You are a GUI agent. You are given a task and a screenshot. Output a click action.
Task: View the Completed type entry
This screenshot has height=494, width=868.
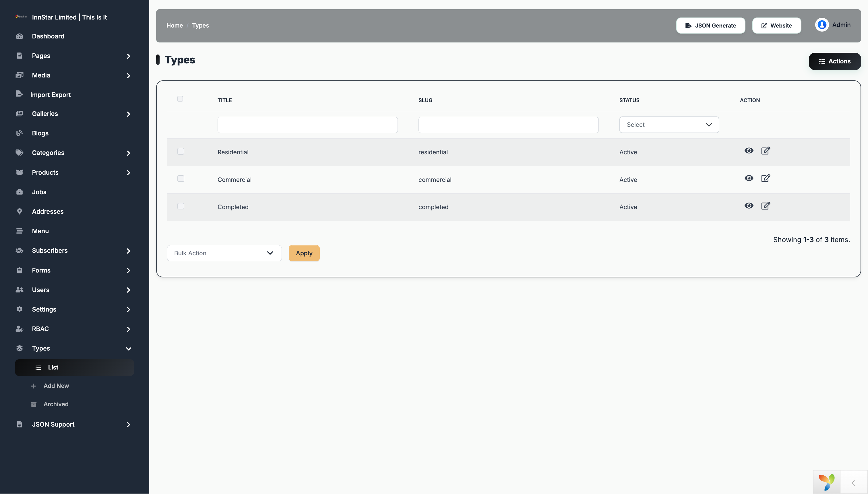coord(749,206)
